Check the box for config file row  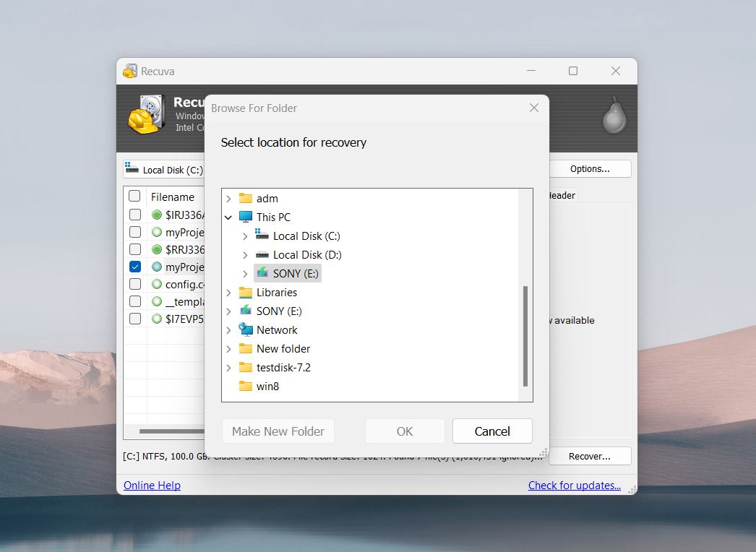pyautogui.click(x=135, y=284)
